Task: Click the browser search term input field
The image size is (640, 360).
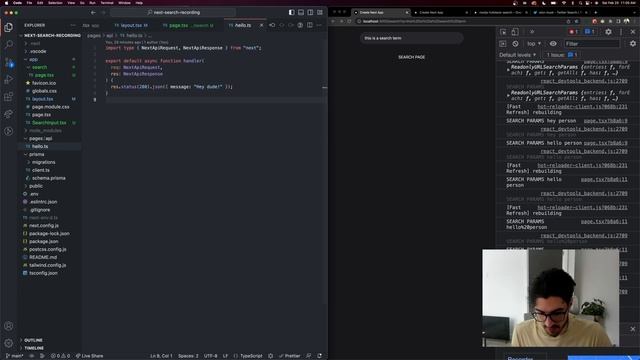Action: [x=411, y=38]
